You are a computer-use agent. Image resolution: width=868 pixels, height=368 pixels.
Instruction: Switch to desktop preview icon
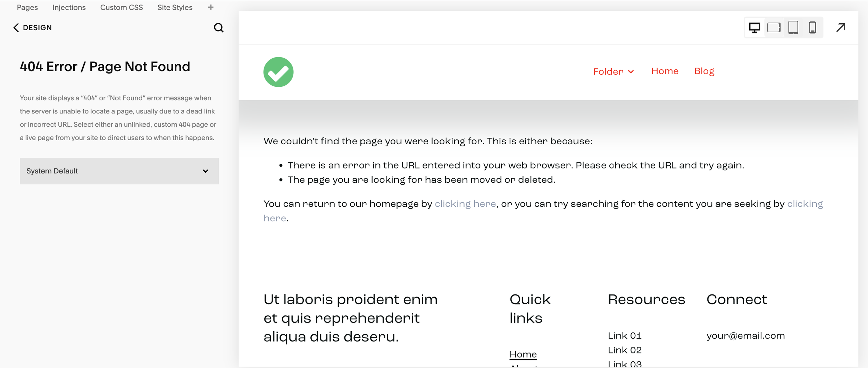tap(754, 27)
